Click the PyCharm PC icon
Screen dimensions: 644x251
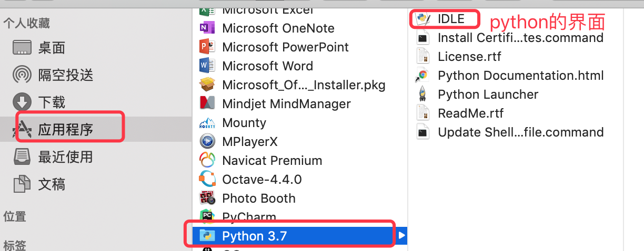tap(208, 216)
